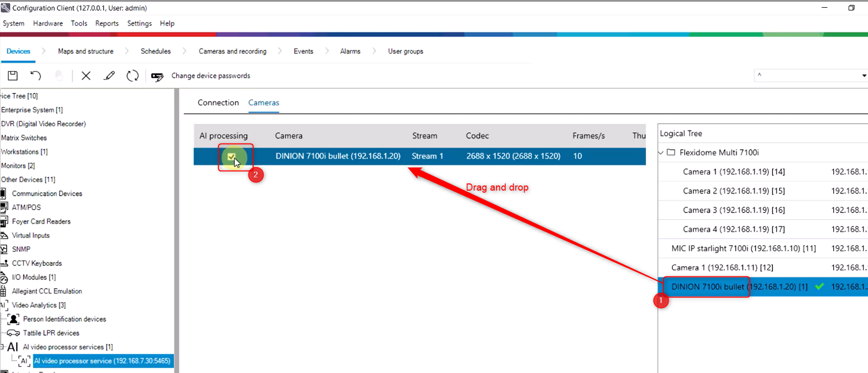Image resolution: width=868 pixels, height=373 pixels.
Task: Select Camera 4 (192.168.1.19) [17]
Action: (734, 229)
